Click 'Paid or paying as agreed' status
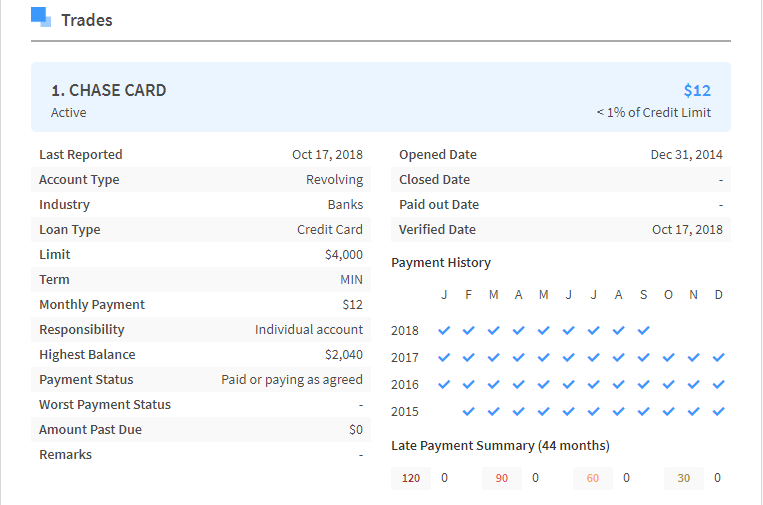Screen dimensions: 763x505 [292, 380]
